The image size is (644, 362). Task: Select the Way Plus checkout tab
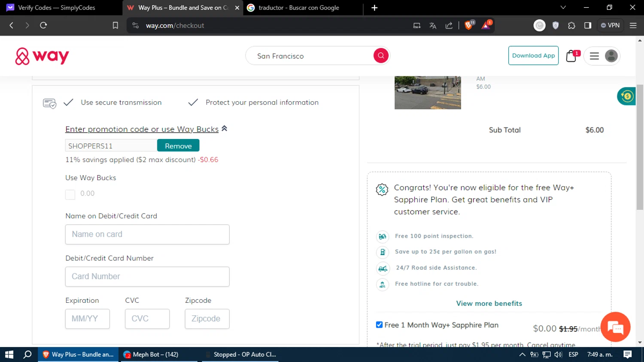tap(182, 8)
